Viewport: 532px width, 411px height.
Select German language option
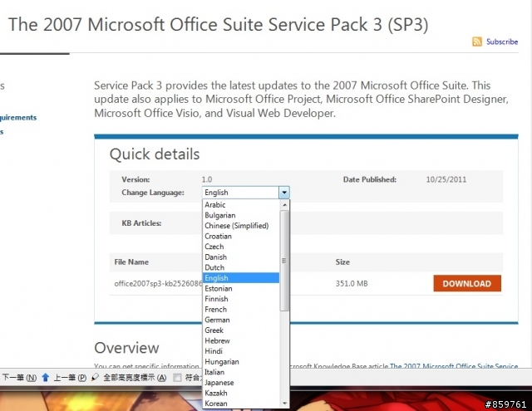[217, 320]
